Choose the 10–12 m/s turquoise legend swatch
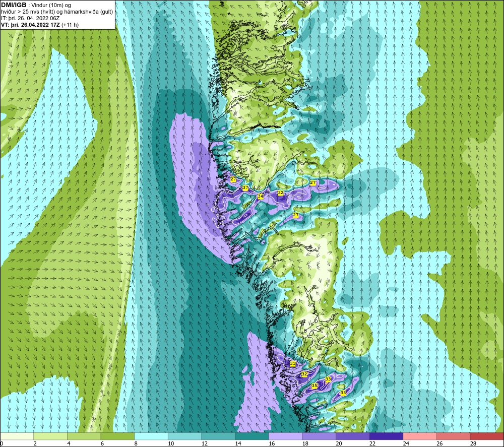This screenshot has height=447, width=504. pos(185,436)
